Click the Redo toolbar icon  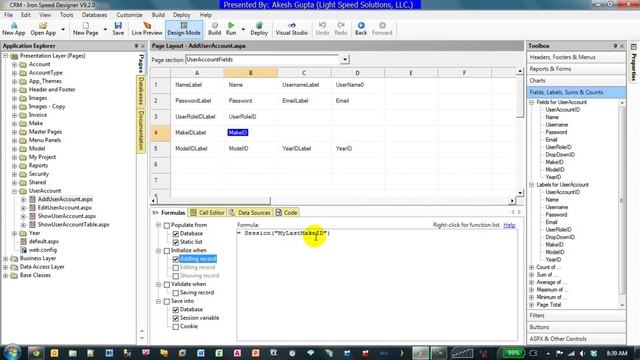click(340, 29)
